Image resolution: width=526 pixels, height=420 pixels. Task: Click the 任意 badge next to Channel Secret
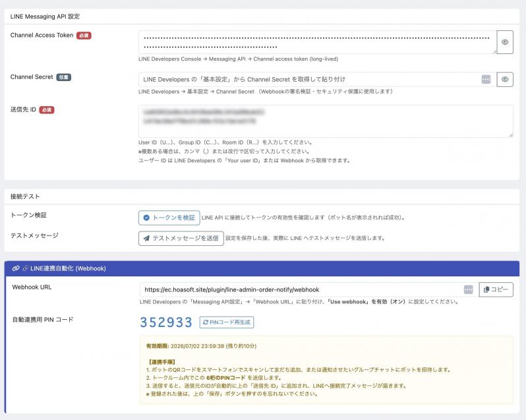coord(63,77)
